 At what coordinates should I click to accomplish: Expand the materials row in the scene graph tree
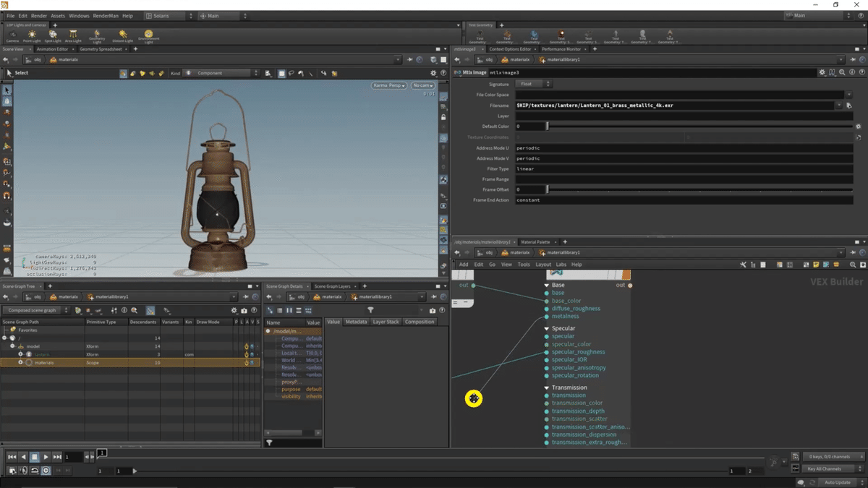20,362
